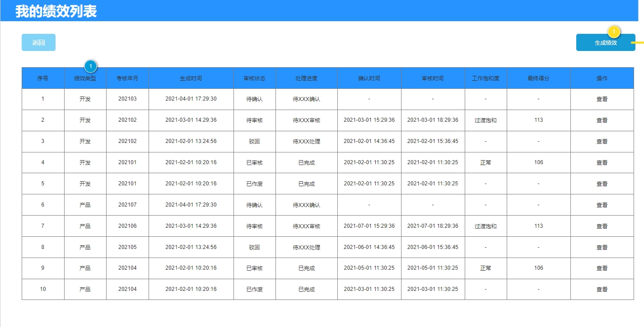Select the 202106 考核年月 cell
This screenshot has width=644, height=327.
127,226
